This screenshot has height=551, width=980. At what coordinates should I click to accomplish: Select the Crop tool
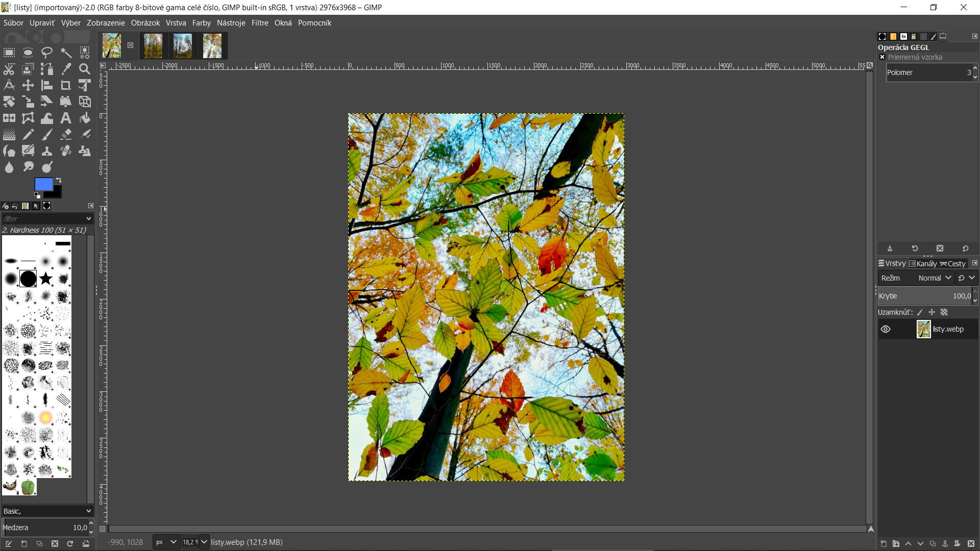(x=66, y=85)
